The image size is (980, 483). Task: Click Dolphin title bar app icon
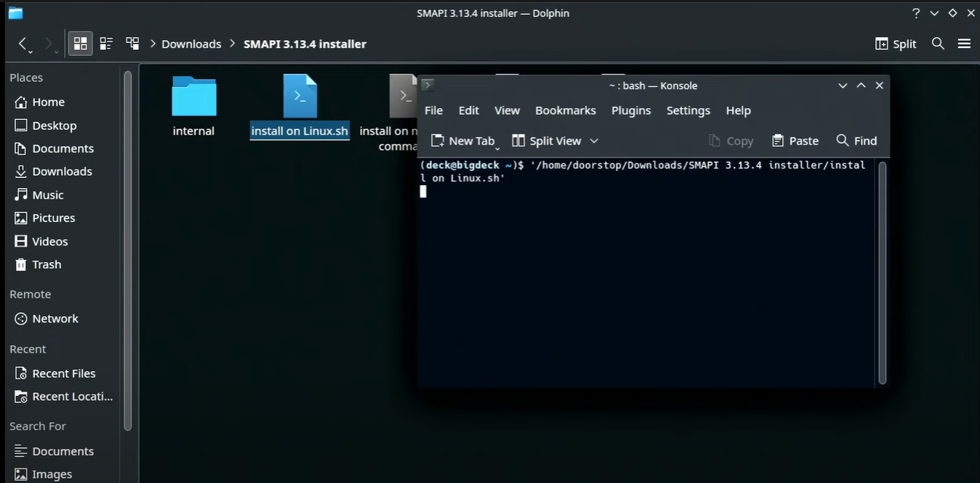(x=15, y=13)
